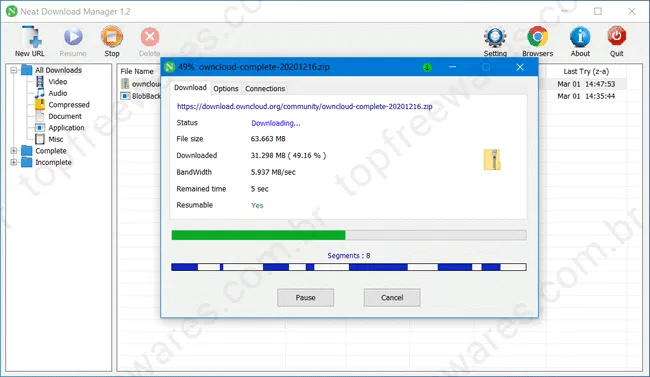Select the Misc category icon

(40, 139)
